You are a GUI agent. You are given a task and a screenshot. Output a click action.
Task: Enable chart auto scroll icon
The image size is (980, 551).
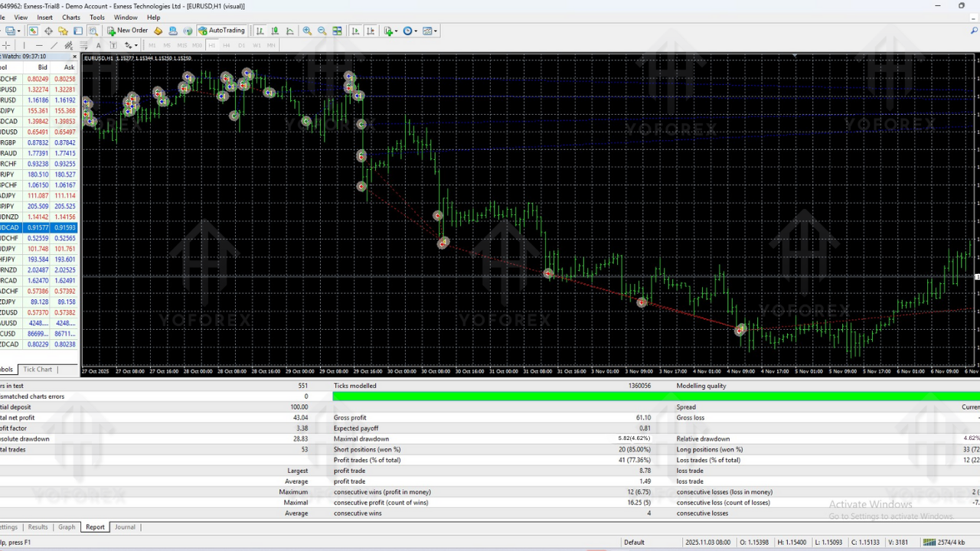(355, 31)
